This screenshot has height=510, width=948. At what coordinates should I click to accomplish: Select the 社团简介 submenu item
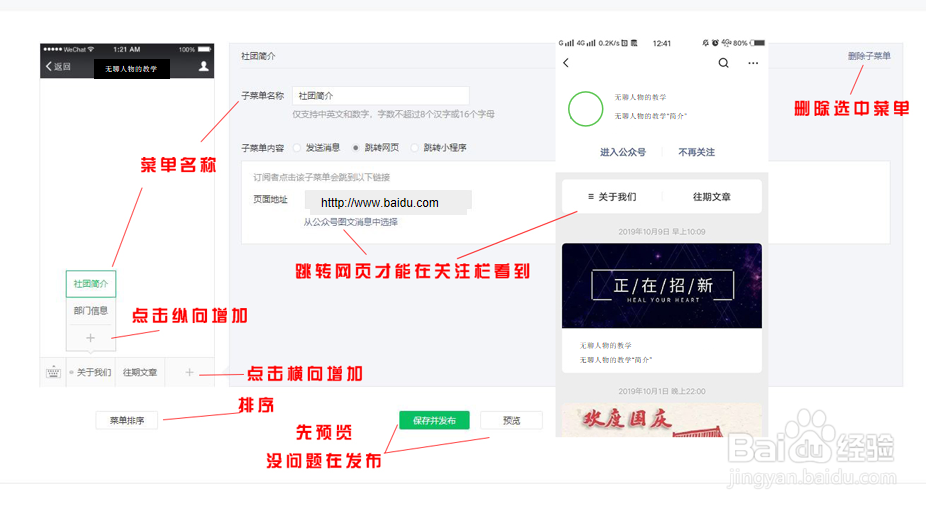tap(91, 284)
